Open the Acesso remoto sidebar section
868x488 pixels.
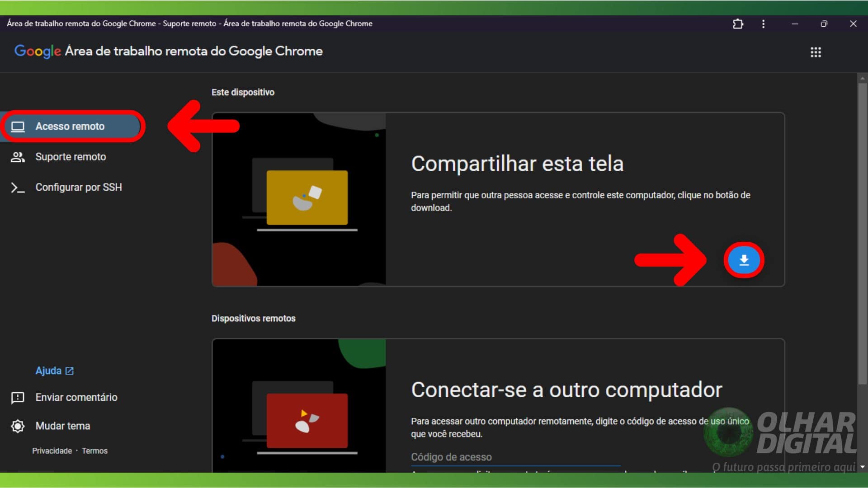tap(70, 126)
